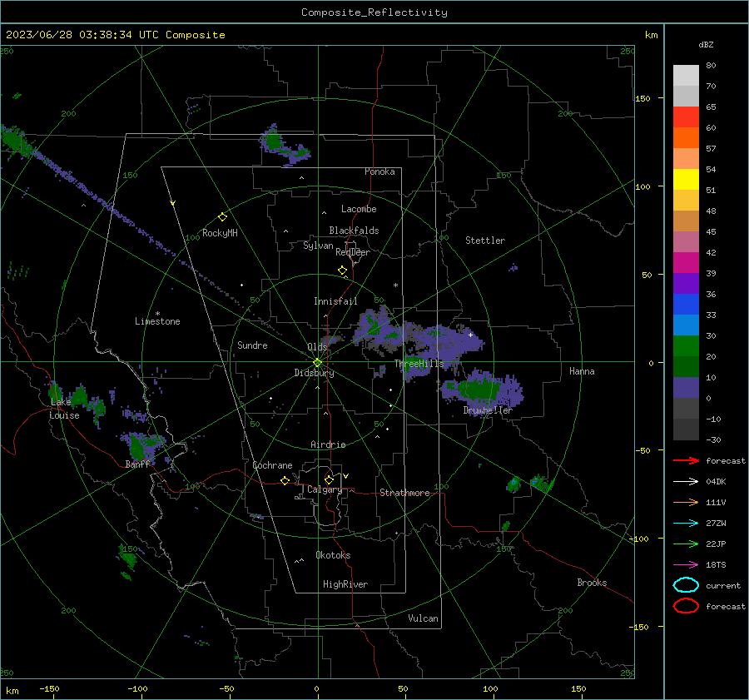
Task: Click the Vulcan label
Action: 423,618
